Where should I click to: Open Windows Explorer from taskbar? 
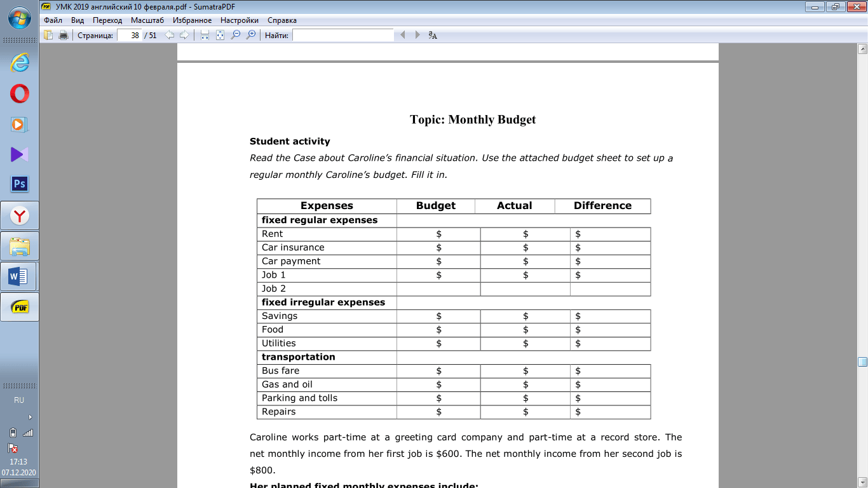(x=19, y=246)
